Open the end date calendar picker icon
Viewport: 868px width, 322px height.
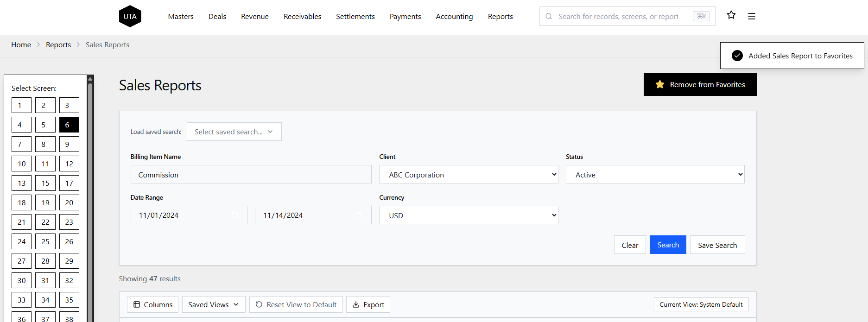click(x=359, y=215)
